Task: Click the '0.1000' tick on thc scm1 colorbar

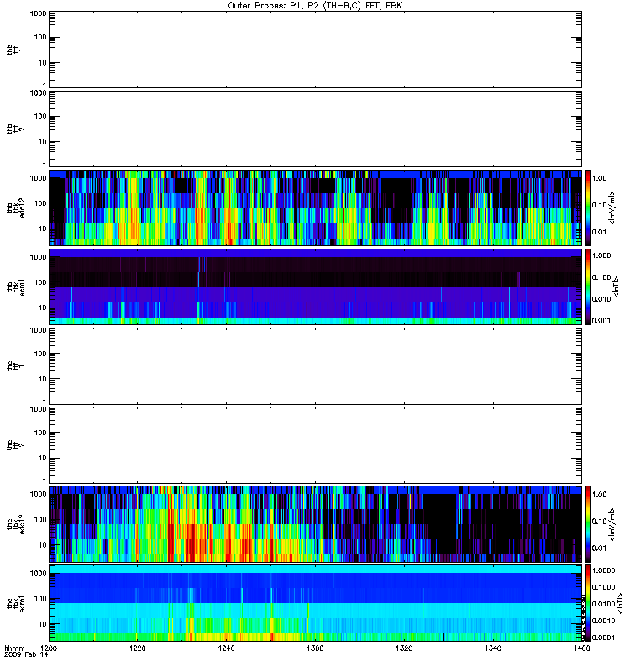Action: coord(603,587)
